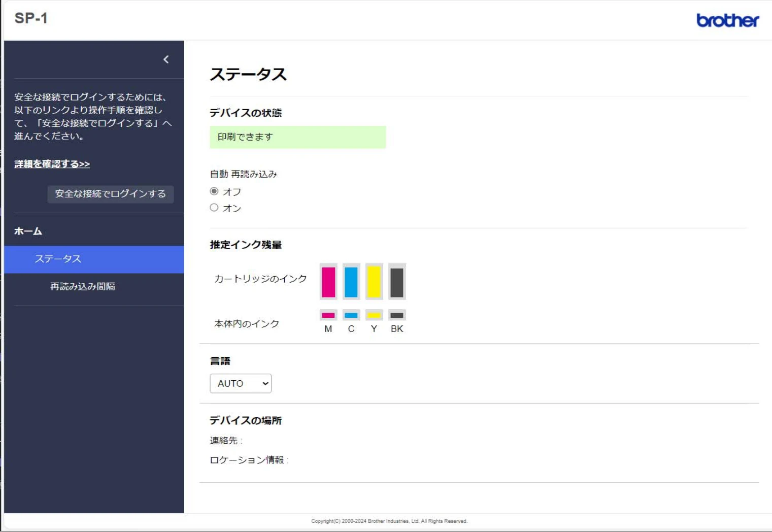Click the Brother logo
Viewport: 772px width, 532px height.
727,20
